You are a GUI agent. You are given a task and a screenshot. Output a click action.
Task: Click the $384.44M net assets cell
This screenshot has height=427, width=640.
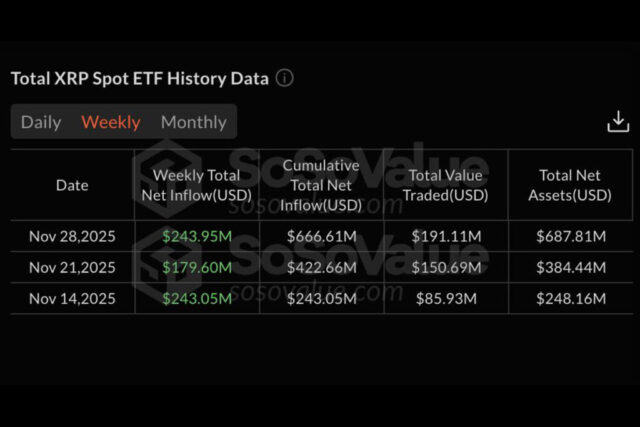[x=570, y=267]
